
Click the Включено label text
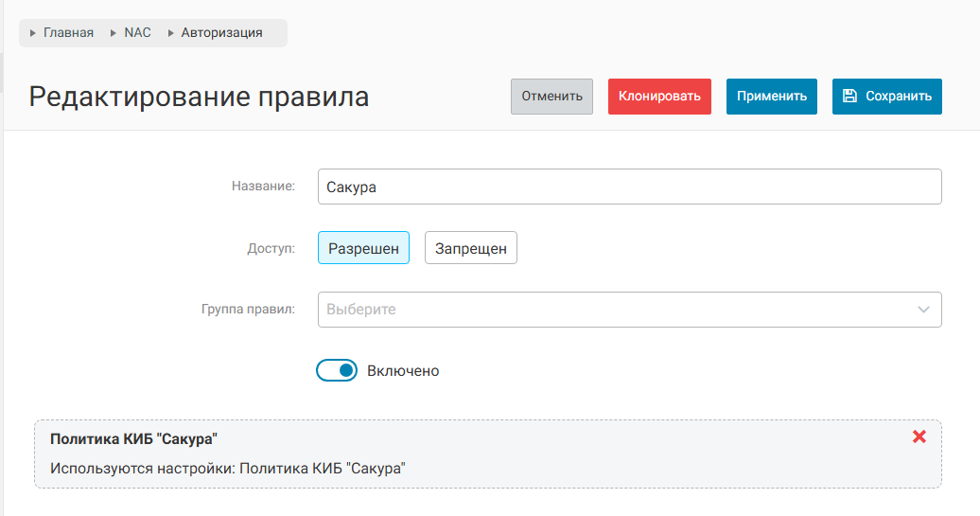tap(403, 371)
